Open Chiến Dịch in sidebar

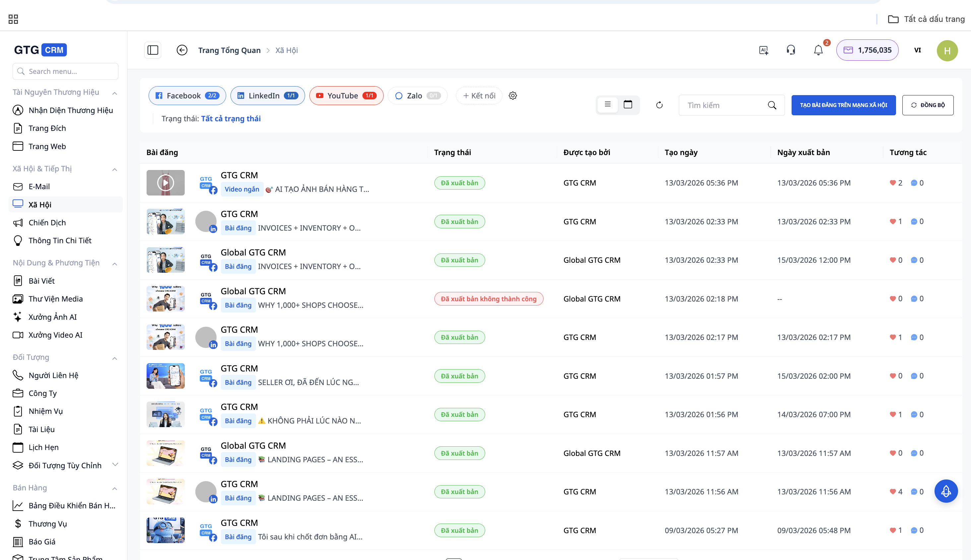click(x=47, y=223)
